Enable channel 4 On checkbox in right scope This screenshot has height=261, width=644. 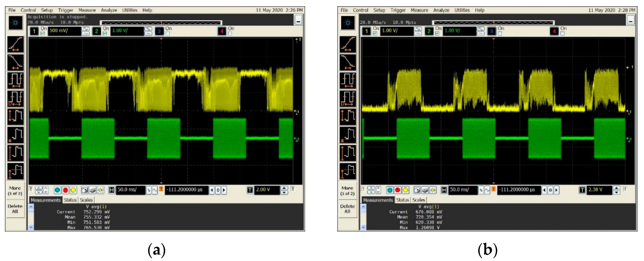tap(562, 33)
